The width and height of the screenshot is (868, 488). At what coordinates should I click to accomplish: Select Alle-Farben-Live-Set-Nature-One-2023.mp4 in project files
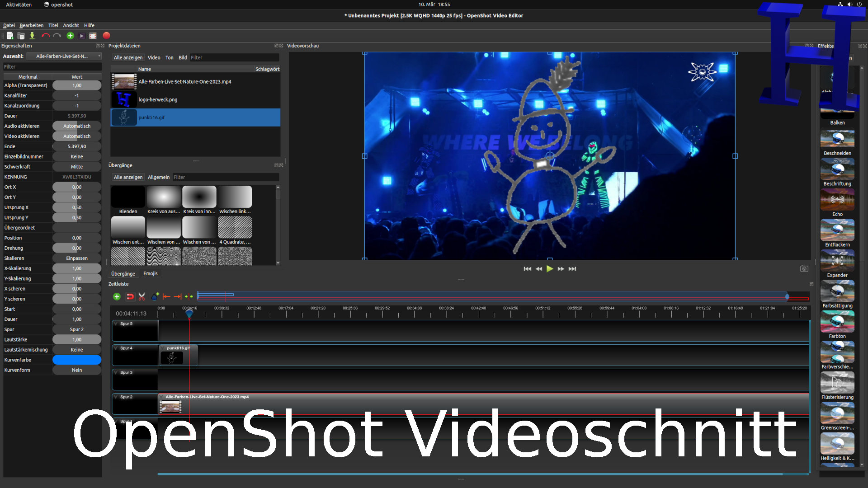pos(195,82)
